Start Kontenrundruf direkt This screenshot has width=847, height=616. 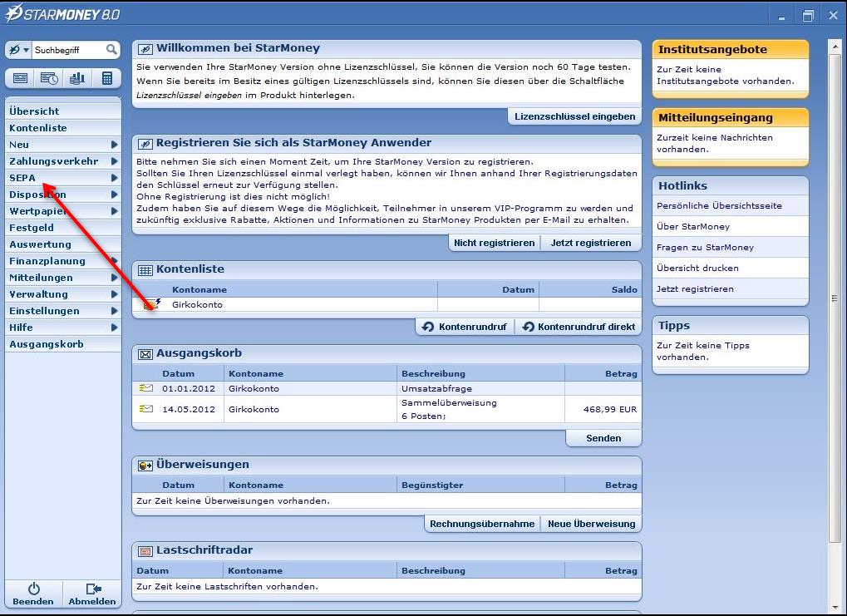(578, 327)
